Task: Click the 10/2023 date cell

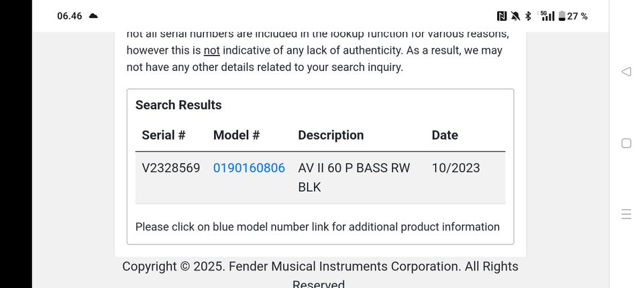Action: pos(455,168)
